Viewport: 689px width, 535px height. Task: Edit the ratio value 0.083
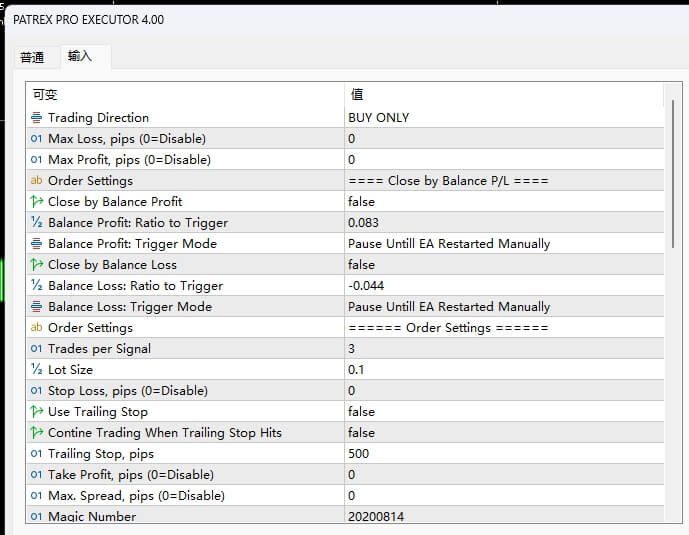point(504,223)
